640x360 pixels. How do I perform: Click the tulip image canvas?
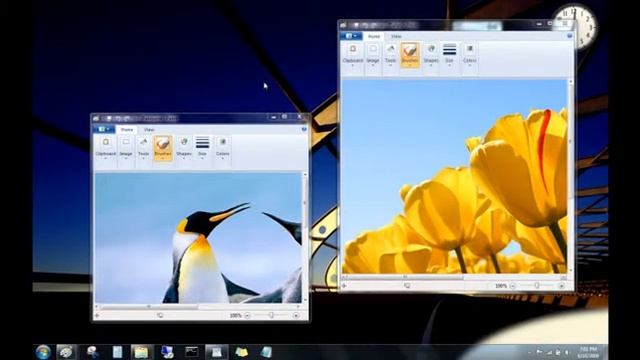[x=454, y=177]
